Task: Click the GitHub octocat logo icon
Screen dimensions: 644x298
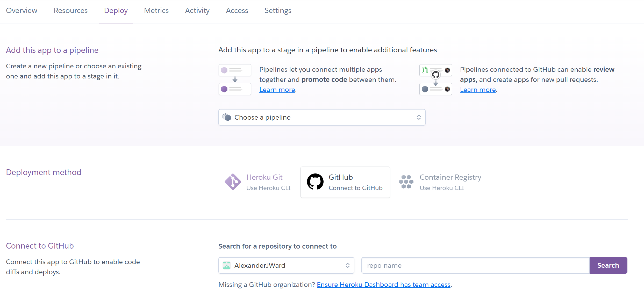Action: [x=315, y=182]
